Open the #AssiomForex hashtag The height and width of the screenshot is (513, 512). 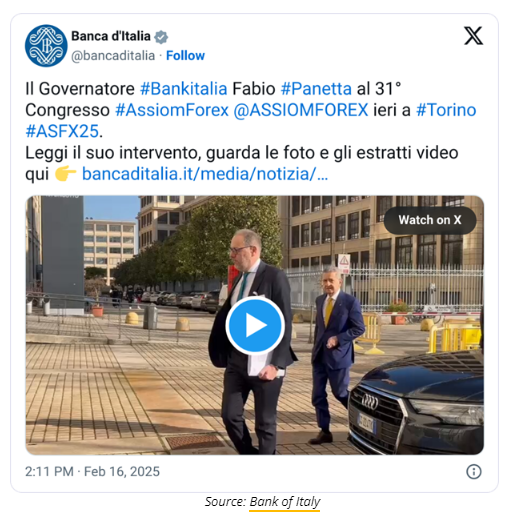172,110
